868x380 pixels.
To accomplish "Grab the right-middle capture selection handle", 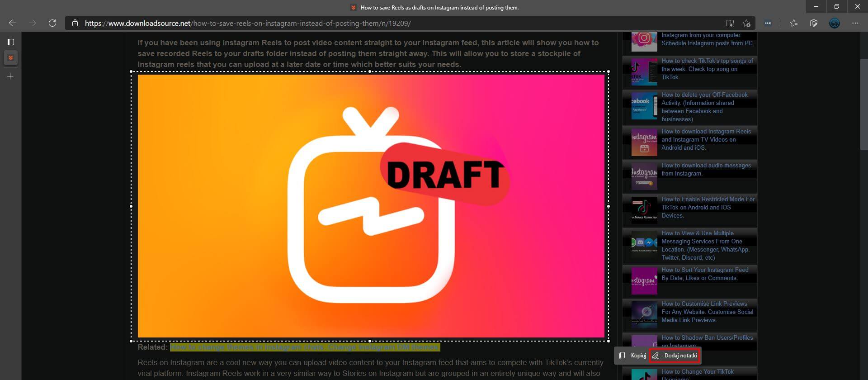I will (609, 206).
